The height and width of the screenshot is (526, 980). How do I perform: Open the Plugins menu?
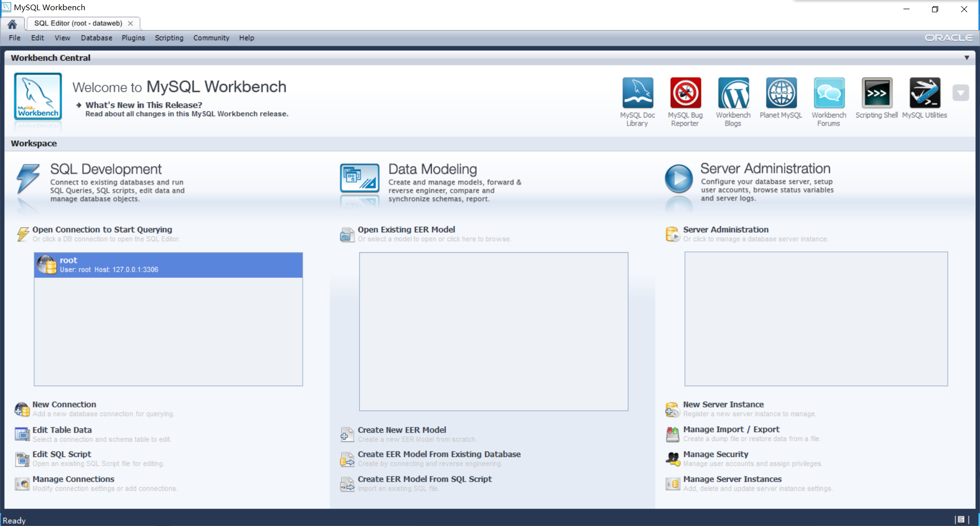133,38
